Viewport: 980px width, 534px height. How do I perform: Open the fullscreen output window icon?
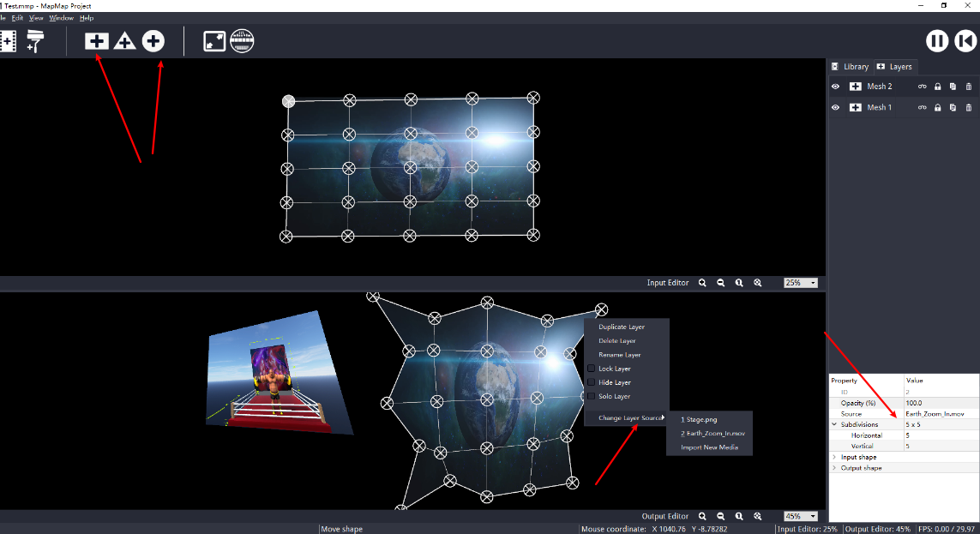pyautogui.click(x=213, y=40)
